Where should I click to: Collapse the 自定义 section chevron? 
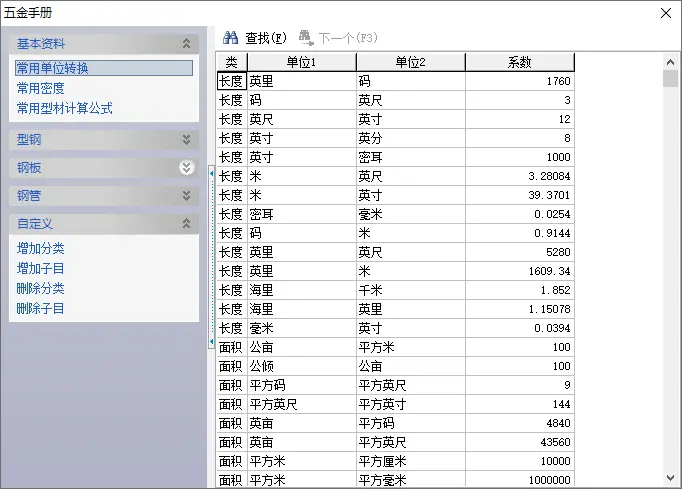187,224
